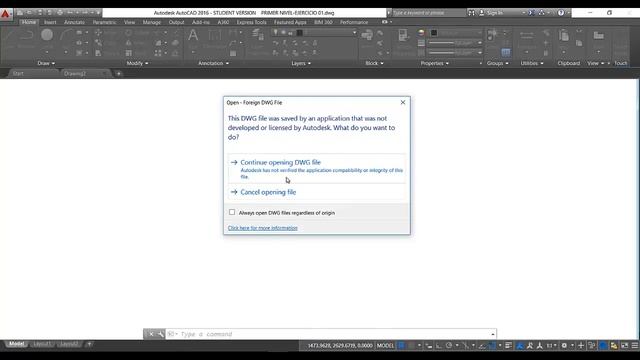Choose Cancel opening file

(317, 192)
